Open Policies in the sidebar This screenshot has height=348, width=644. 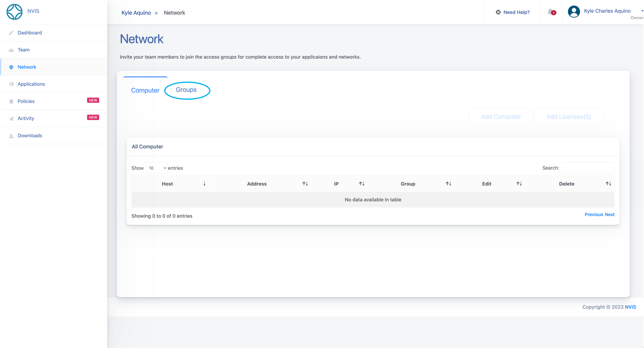[26, 101]
